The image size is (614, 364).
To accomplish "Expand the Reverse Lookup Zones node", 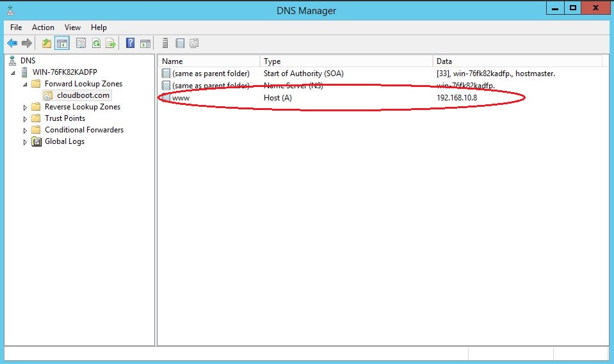I will [26, 107].
